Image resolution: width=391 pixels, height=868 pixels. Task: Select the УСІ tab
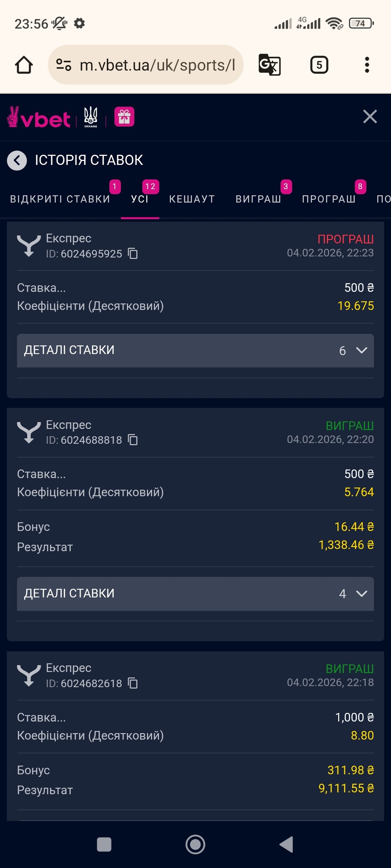140,199
